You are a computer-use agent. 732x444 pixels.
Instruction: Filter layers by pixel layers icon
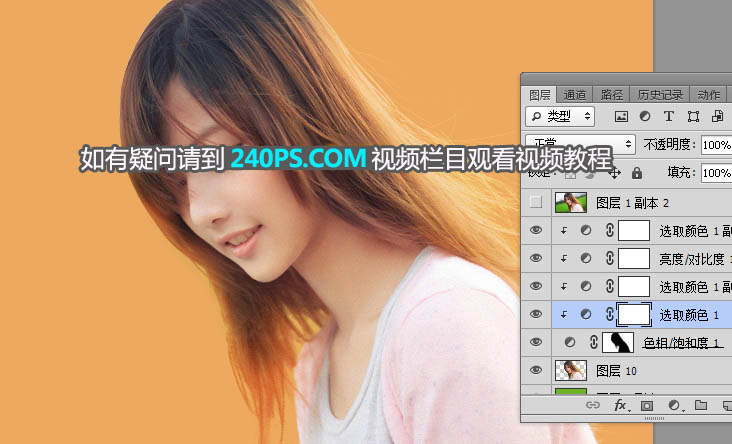(x=621, y=117)
